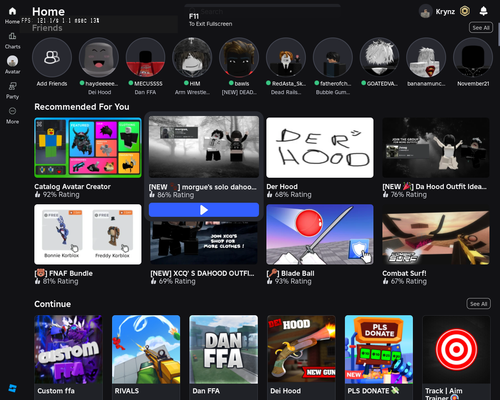Open Der Hood game thumbnail
The height and width of the screenshot is (400, 500).
(x=320, y=147)
